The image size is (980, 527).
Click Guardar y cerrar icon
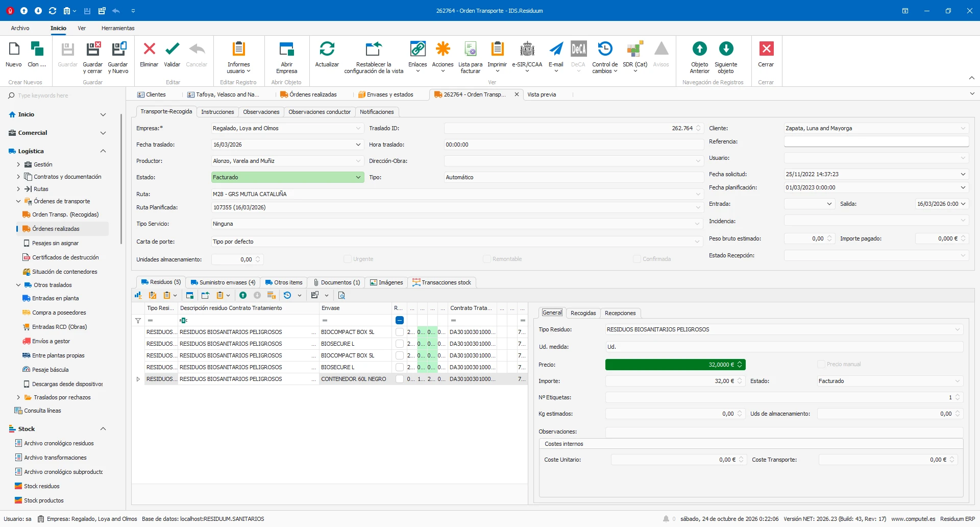[x=93, y=49]
